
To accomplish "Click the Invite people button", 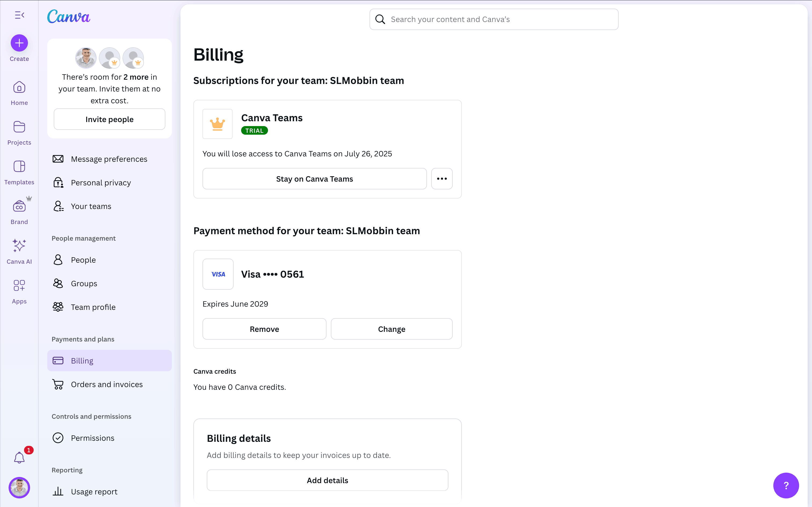I will 109,119.
